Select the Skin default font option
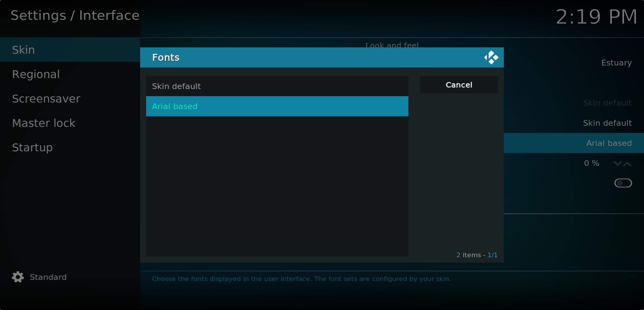The width and height of the screenshot is (644, 310). [277, 86]
